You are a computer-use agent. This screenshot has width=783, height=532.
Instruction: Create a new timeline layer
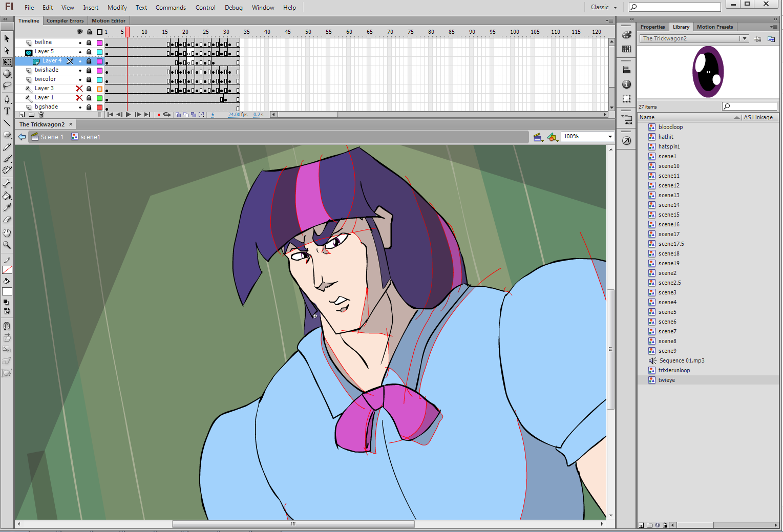tap(22, 115)
